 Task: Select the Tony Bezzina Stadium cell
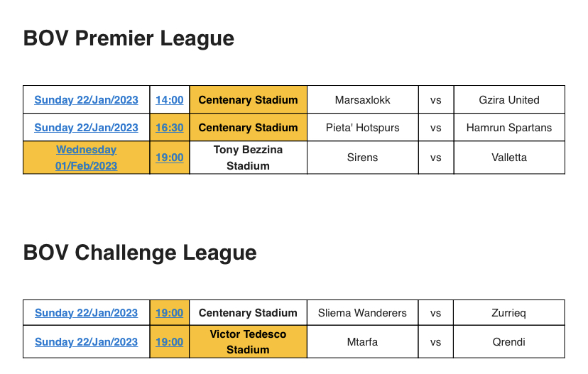tap(248, 158)
